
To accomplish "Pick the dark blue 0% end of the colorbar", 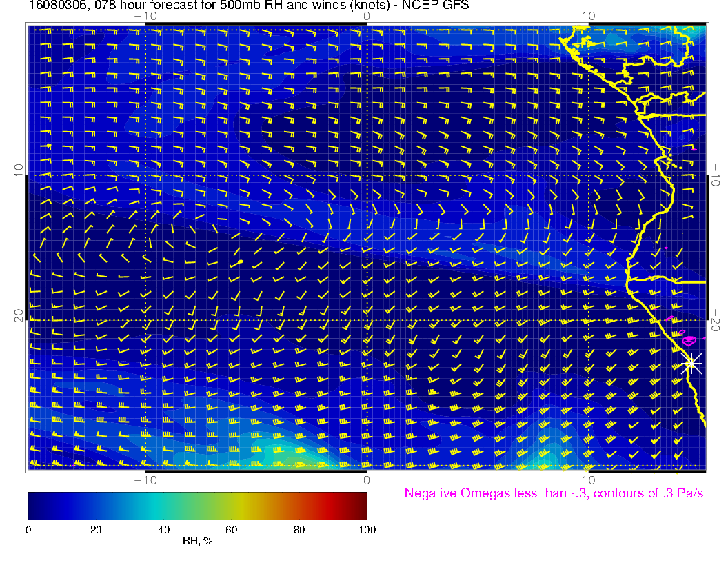I will 32,505.
